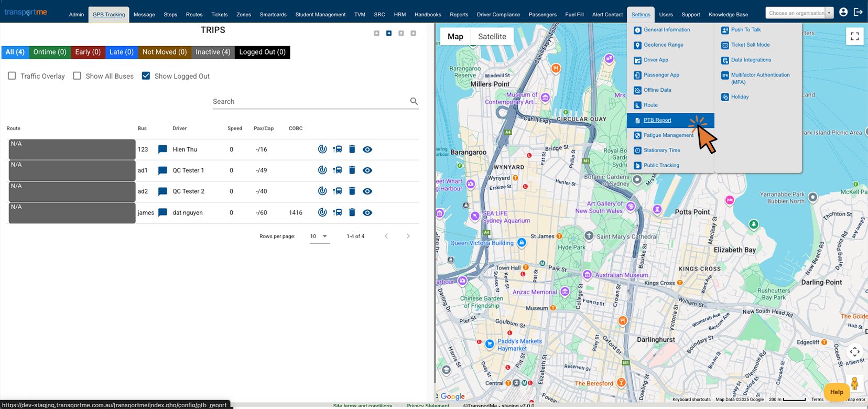Click map camera controls icon
868x409 pixels.
[x=855, y=351]
